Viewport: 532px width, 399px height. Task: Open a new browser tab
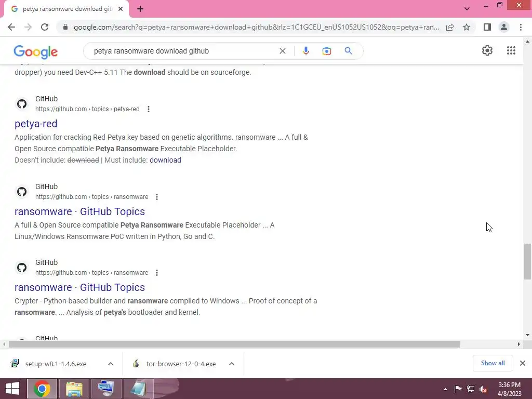pos(140,9)
